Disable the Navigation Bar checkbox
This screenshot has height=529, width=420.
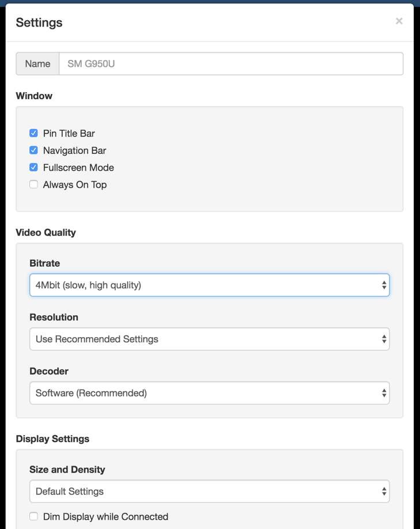(33, 150)
